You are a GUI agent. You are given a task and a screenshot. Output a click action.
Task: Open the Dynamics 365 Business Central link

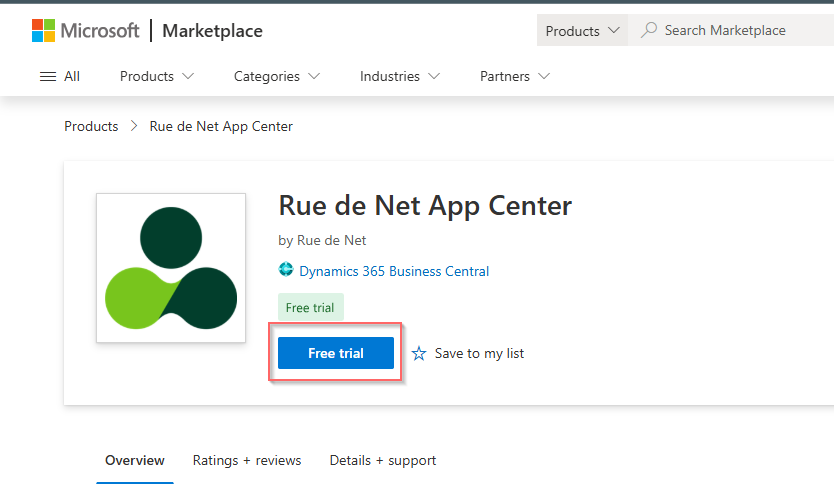(394, 271)
